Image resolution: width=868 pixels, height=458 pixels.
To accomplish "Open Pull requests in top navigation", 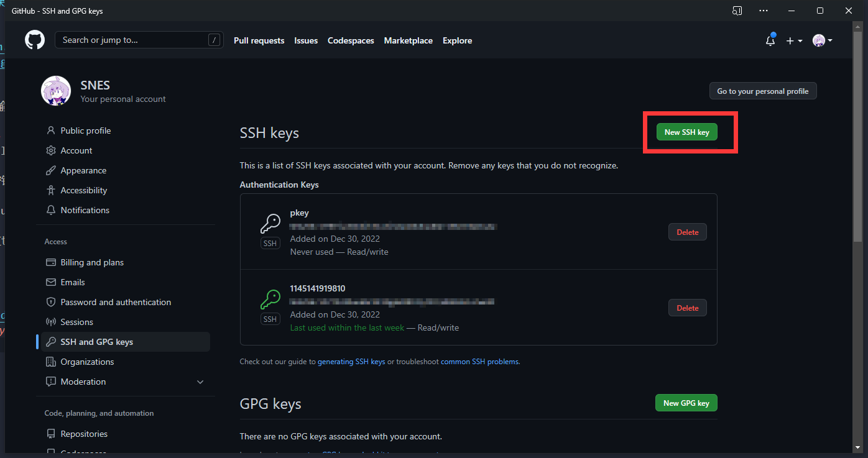I will click(259, 40).
